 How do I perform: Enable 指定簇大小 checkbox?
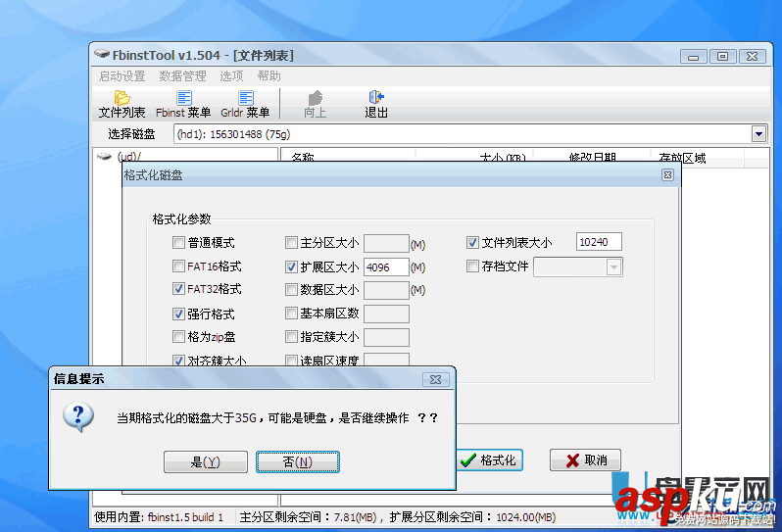click(x=291, y=337)
